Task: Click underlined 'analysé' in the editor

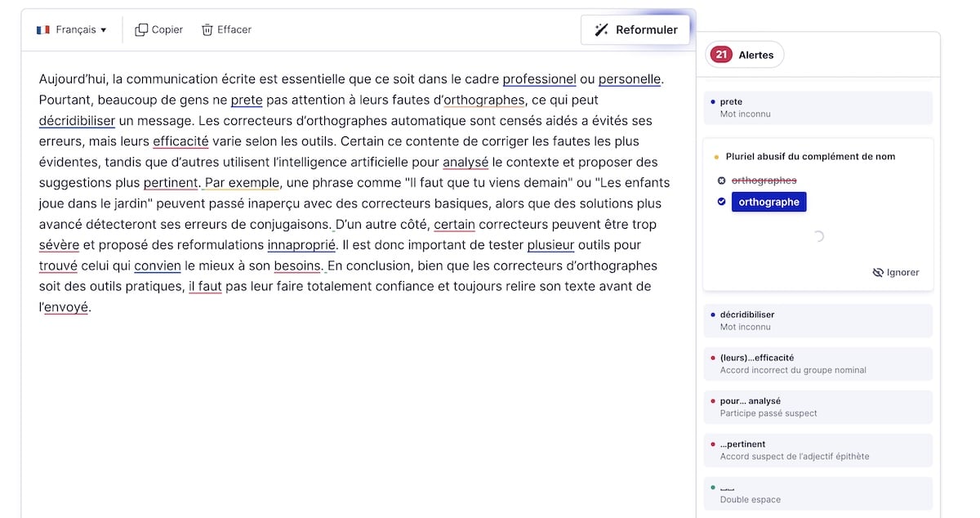Action: (x=465, y=162)
